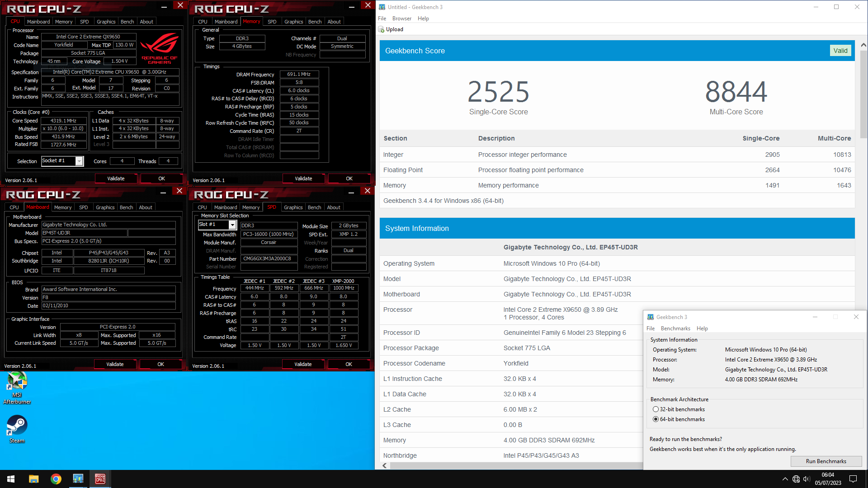The height and width of the screenshot is (488, 868).
Task: Click Validate in CPU tab window
Action: tap(116, 178)
